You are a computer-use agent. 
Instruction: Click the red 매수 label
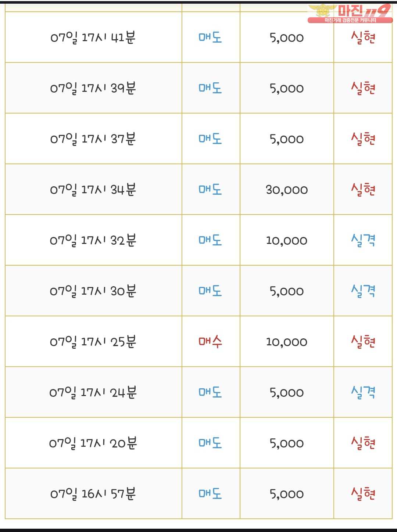(x=210, y=341)
